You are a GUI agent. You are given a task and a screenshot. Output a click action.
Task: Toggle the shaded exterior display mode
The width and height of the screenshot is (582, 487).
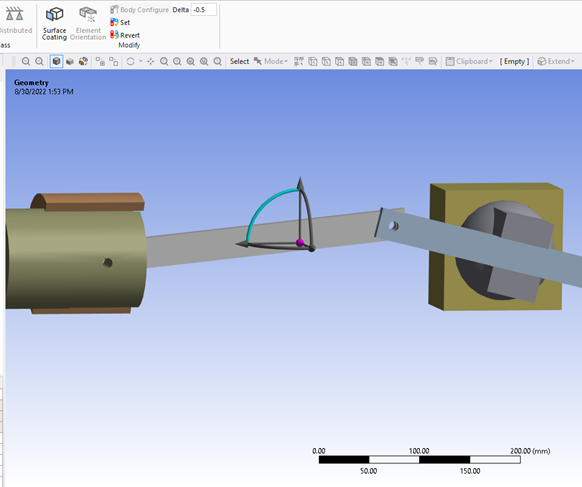pyautogui.click(x=70, y=61)
